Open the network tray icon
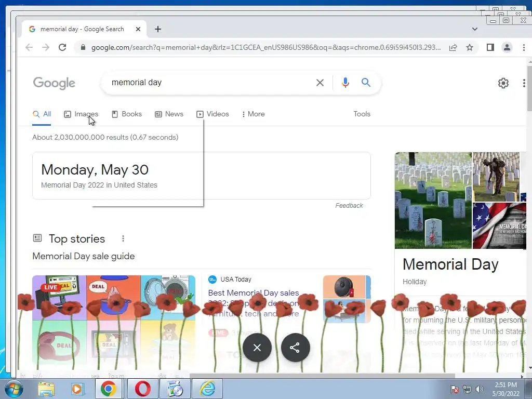The width and height of the screenshot is (532, 399). coord(467,389)
